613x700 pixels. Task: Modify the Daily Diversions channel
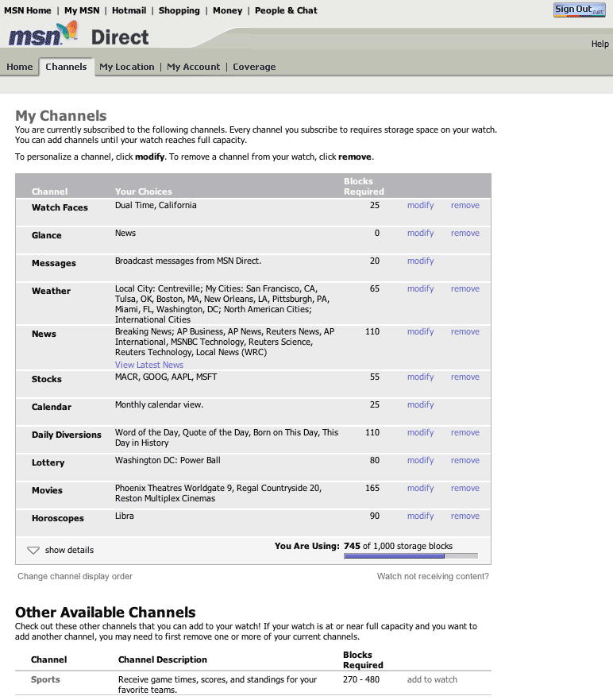[x=420, y=432]
